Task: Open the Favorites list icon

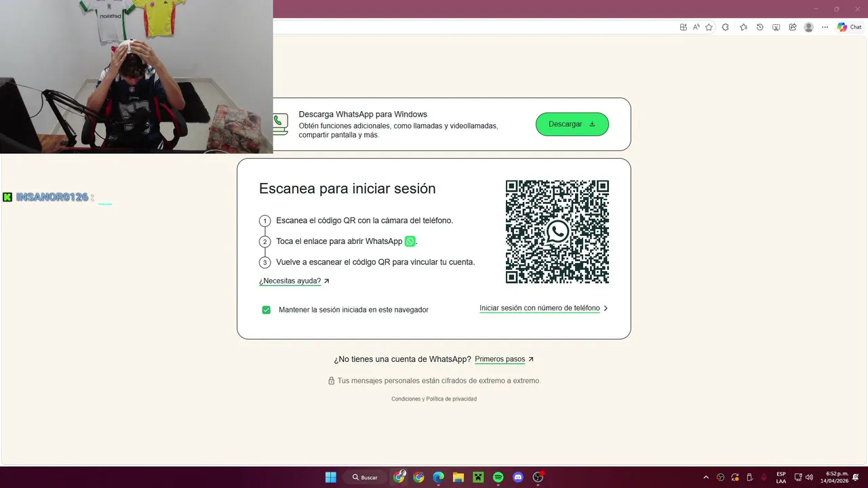Action: point(744,27)
